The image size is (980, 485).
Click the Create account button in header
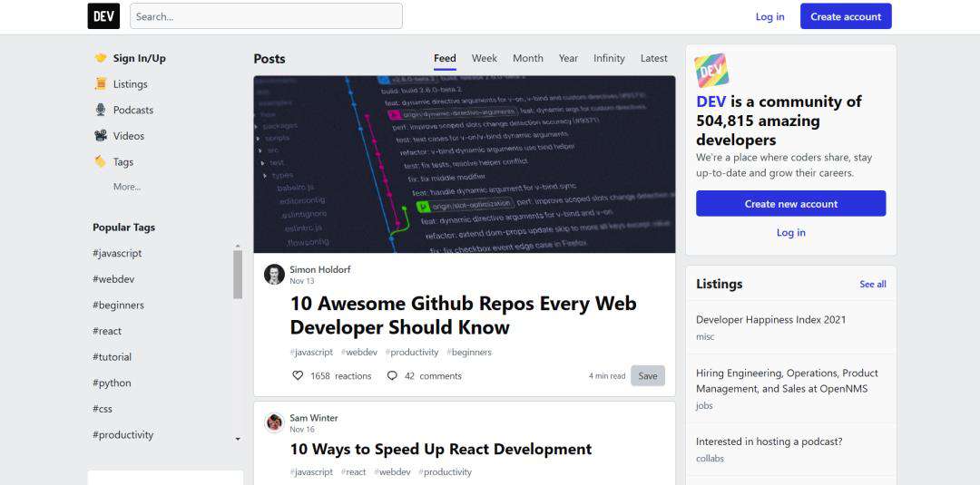(x=846, y=16)
